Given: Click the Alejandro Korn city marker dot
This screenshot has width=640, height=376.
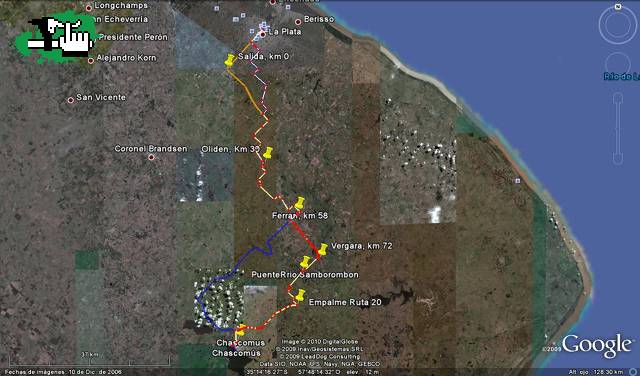Looking at the screenshot, I should (x=91, y=61).
